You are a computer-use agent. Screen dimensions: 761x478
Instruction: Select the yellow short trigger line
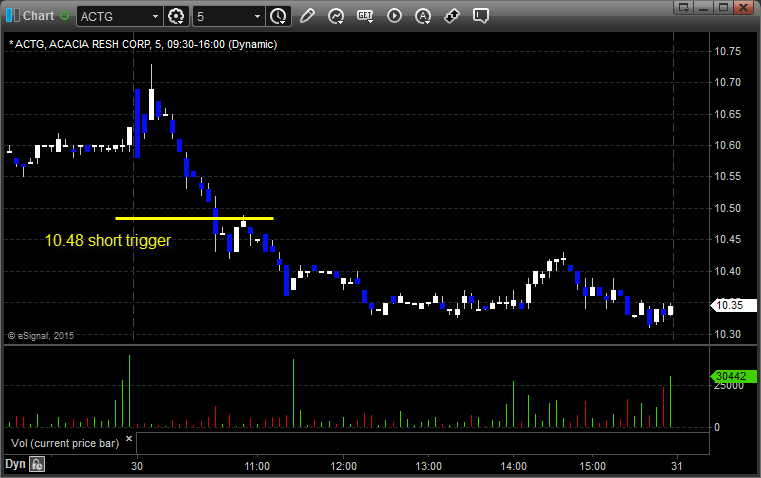coord(194,218)
